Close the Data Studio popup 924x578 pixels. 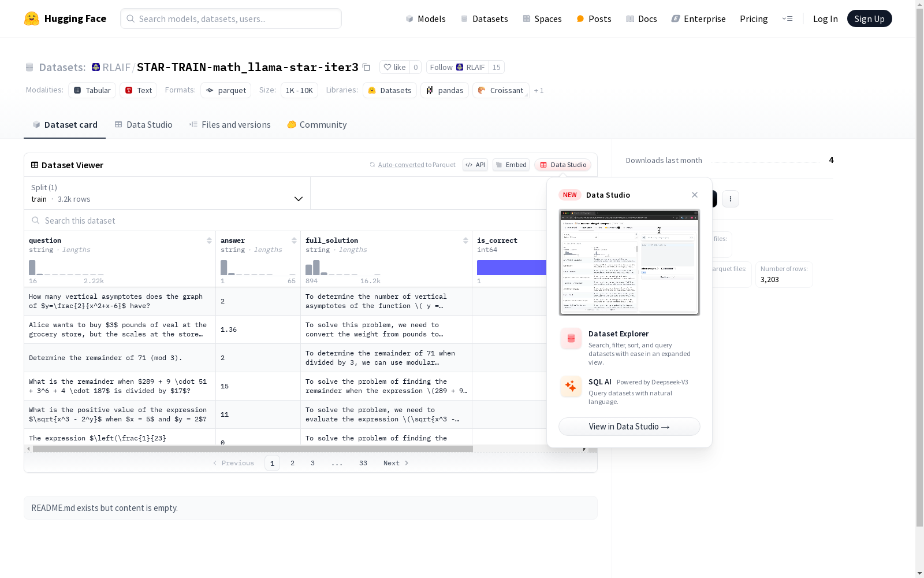tap(695, 195)
